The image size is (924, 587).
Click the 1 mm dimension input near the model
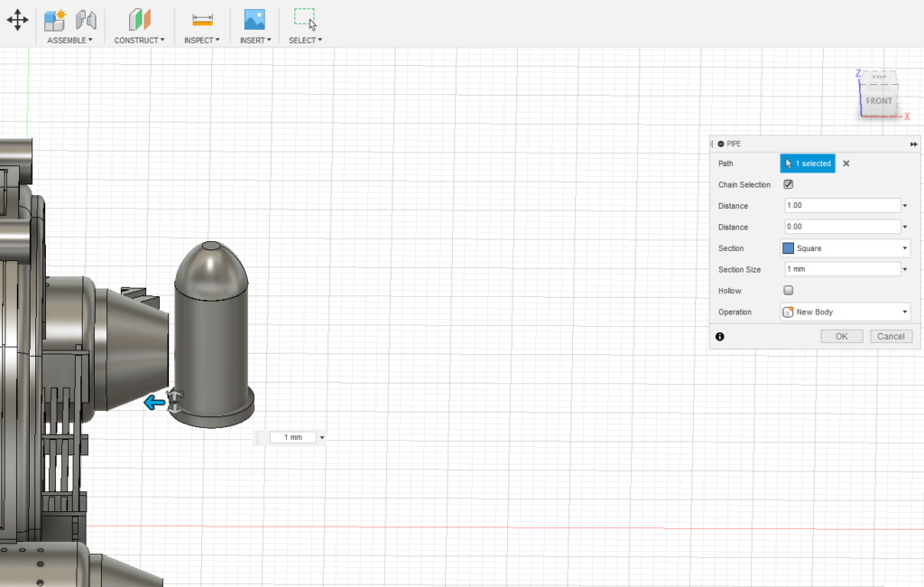click(291, 436)
